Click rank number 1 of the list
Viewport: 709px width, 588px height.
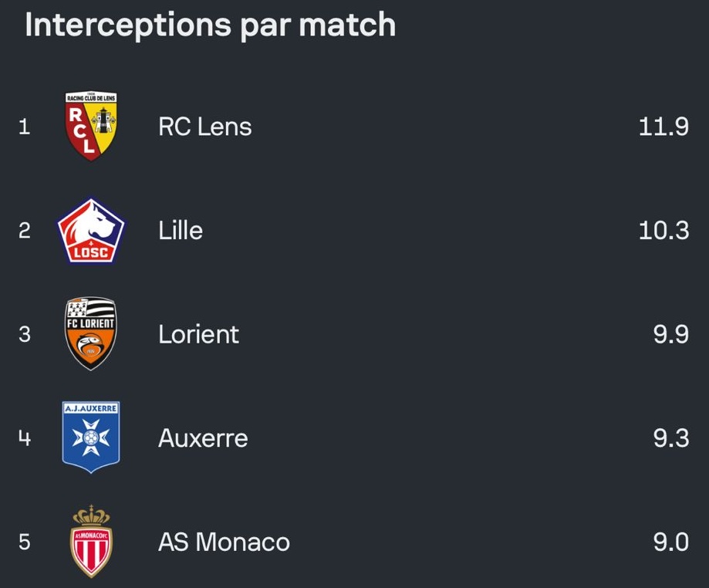tap(25, 127)
